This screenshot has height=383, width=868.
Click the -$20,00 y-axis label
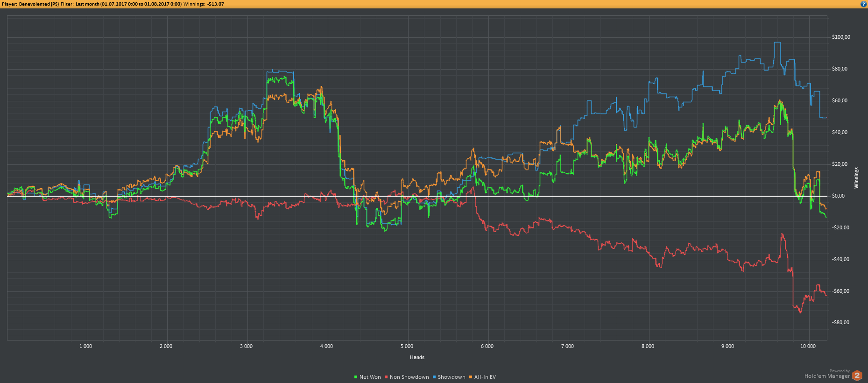coord(840,227)
